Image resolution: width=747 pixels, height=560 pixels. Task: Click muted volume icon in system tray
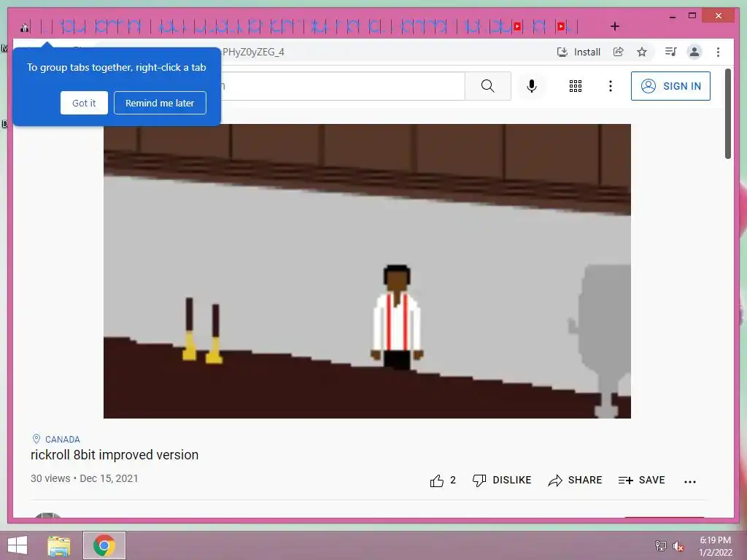coord(678,546)
